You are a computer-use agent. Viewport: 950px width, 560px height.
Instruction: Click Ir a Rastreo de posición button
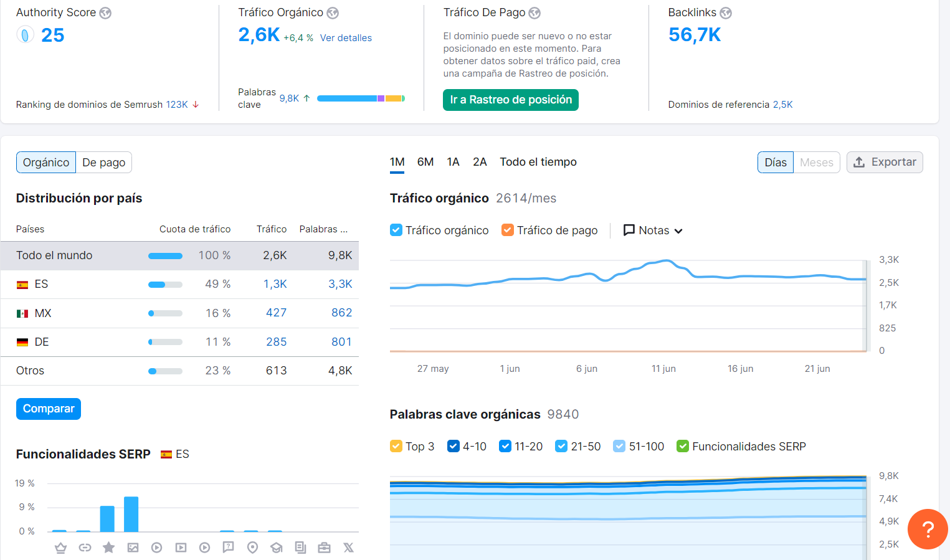pyautogui.click(x=511, y=100)
